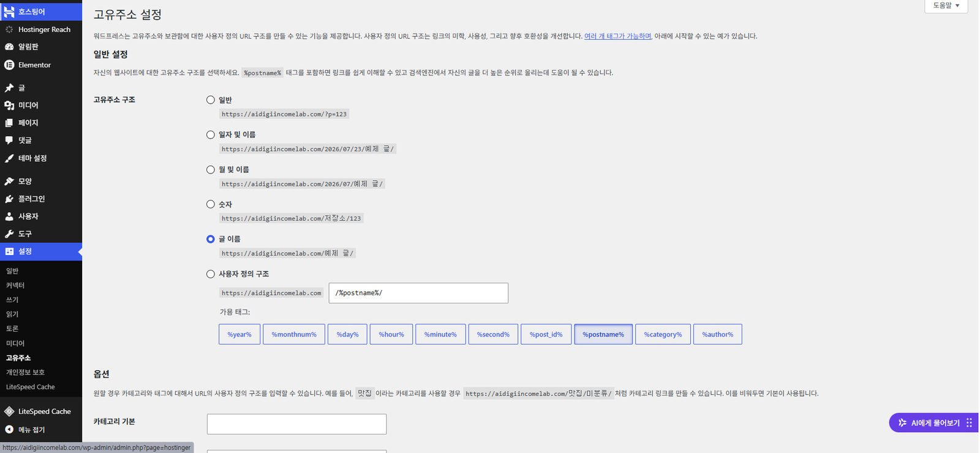Click the Elementor icon in sidebar
980x453 pixels.
pyautogui.click(x=9, y=65)
